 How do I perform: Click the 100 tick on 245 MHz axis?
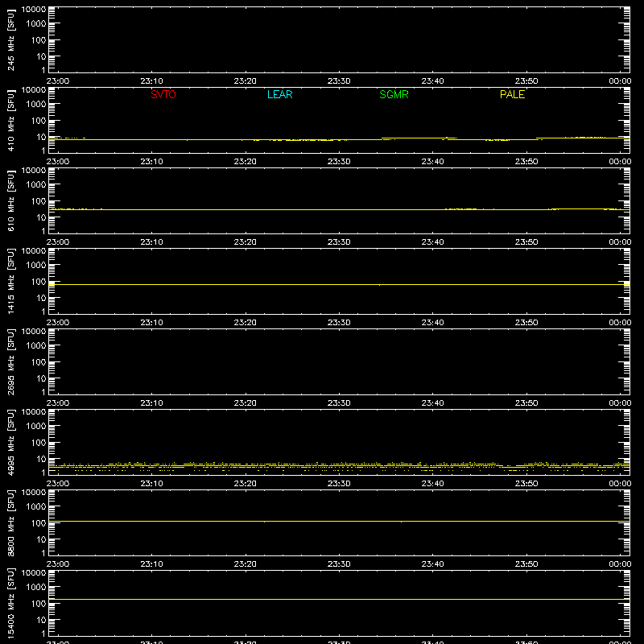coord(39,40)
